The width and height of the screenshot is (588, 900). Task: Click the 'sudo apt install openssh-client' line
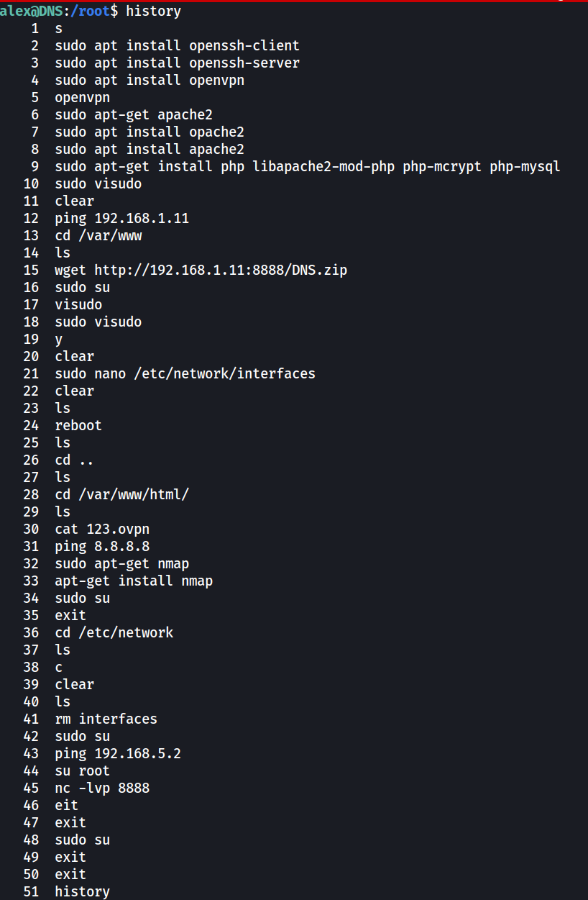[177, 45]
